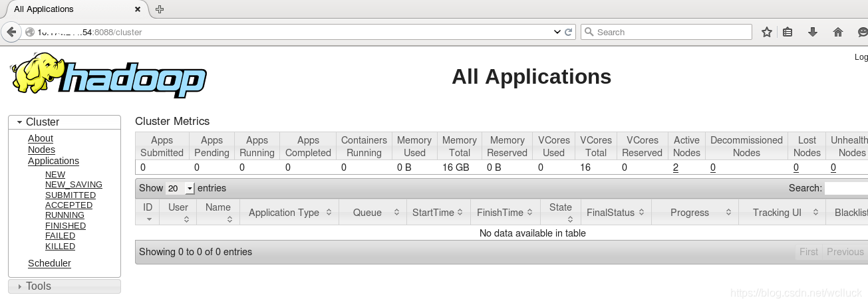The width and height of the screenshot is (868, 305).
Task: Filter applications by ACCEPTED state
Action: (x=69, y=205)
